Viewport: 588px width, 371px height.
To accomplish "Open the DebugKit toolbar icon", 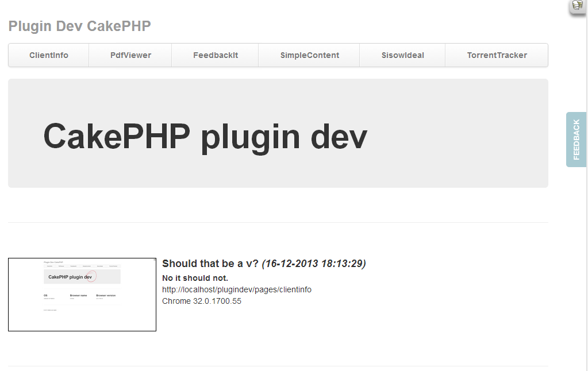I will click(578, 6).
